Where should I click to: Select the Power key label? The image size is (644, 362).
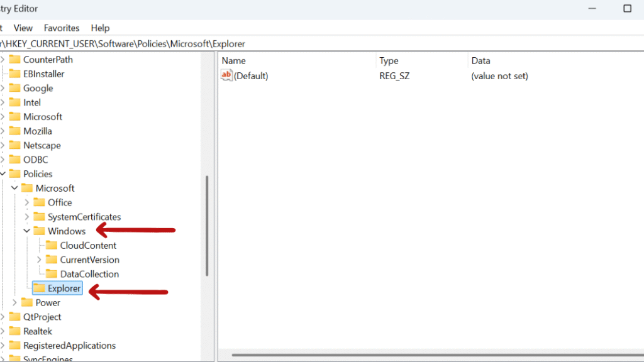click(48, 302)
